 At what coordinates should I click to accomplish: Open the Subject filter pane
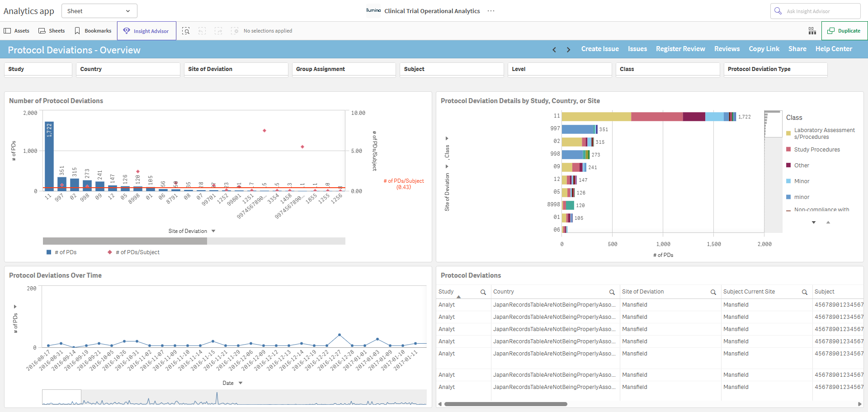452,69
